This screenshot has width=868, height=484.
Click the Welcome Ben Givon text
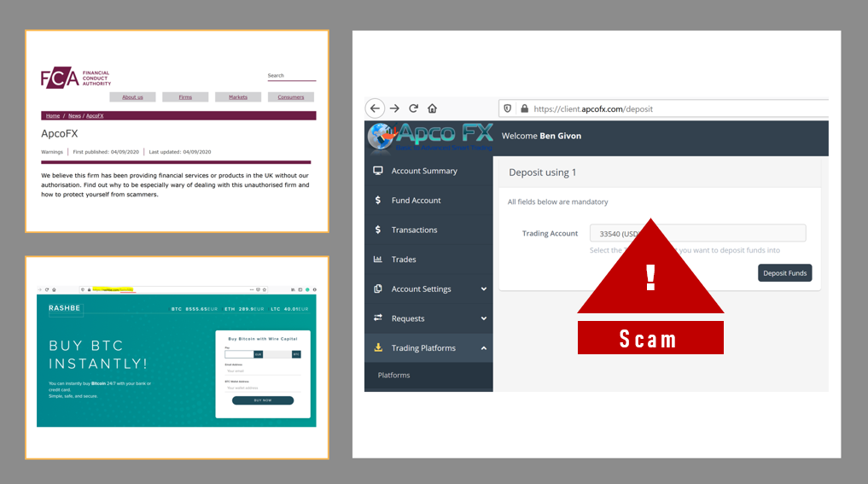[x=541, y=136]
